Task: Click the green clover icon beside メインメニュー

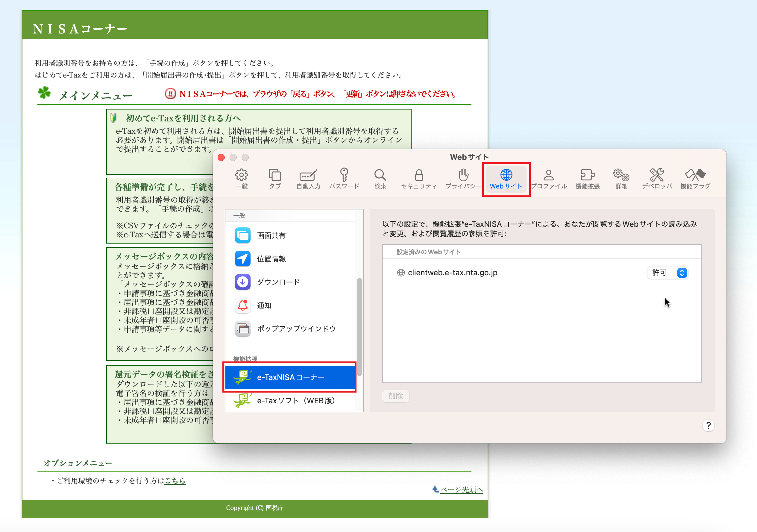Action: tap(44, 93)
